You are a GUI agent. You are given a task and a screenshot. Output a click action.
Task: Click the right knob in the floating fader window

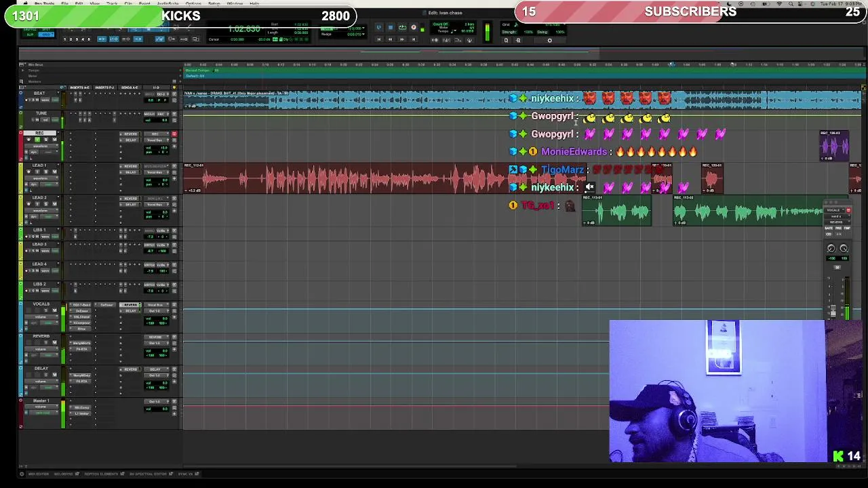[844, 248]
